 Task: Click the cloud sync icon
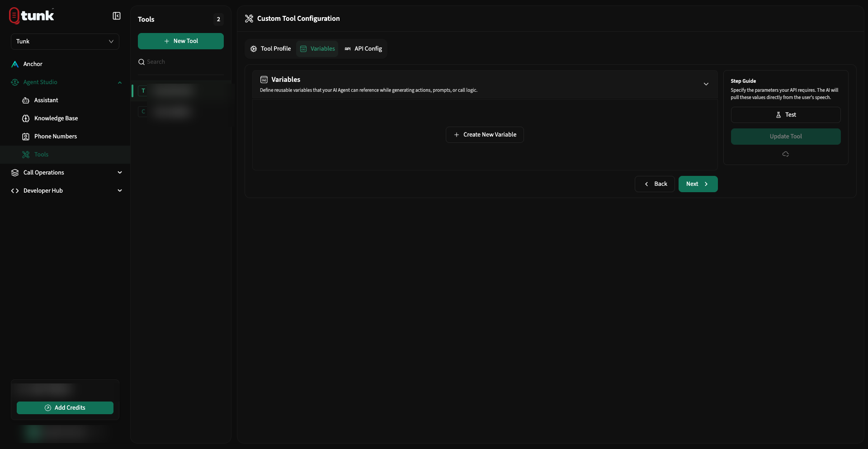786,154
